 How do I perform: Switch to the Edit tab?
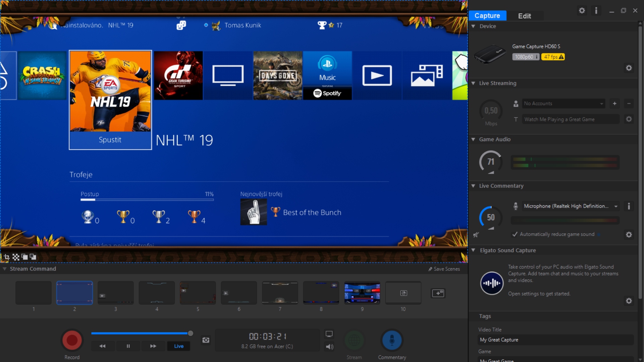click(x=524, y=16)
